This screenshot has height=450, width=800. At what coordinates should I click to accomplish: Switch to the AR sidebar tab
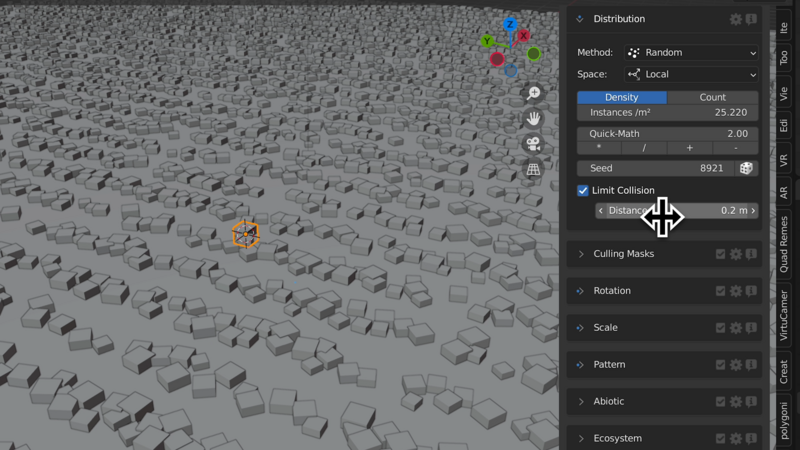point(784,193)
